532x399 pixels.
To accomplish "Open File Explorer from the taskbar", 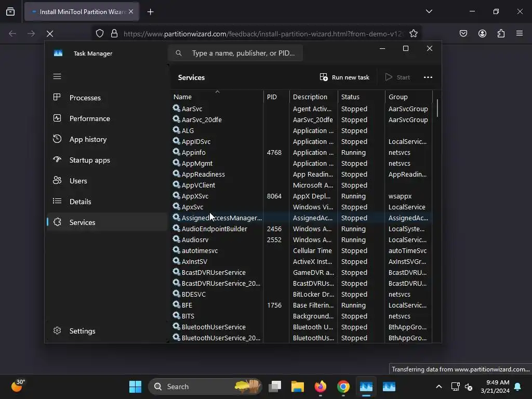I will [x=298, y=387].
